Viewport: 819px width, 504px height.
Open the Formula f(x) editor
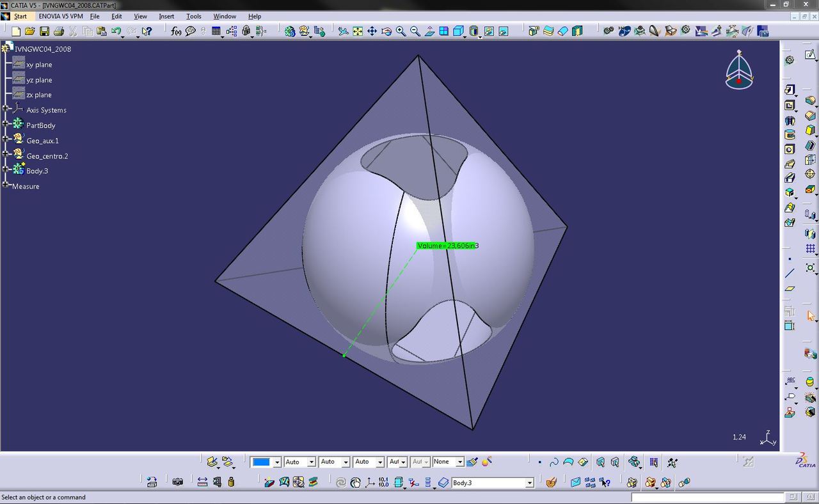176,31
